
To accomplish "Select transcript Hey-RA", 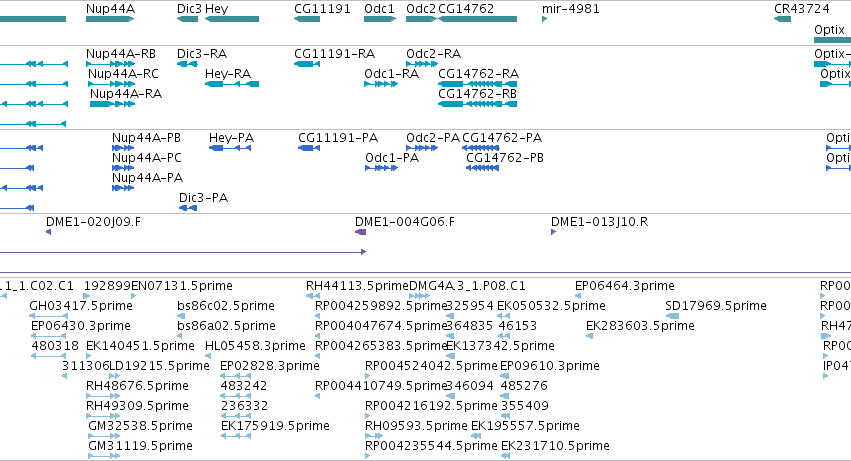I will [x=232, y=84].
